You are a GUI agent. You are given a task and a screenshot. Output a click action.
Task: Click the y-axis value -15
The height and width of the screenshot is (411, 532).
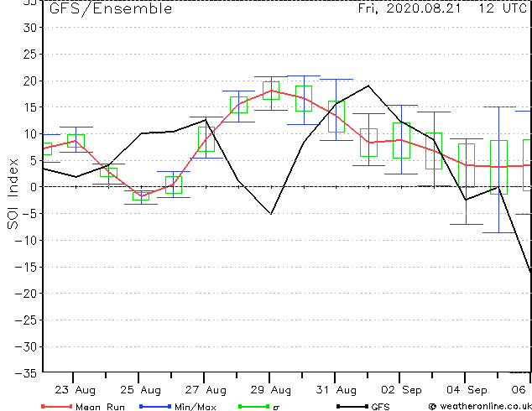click(x=26, y=268)
